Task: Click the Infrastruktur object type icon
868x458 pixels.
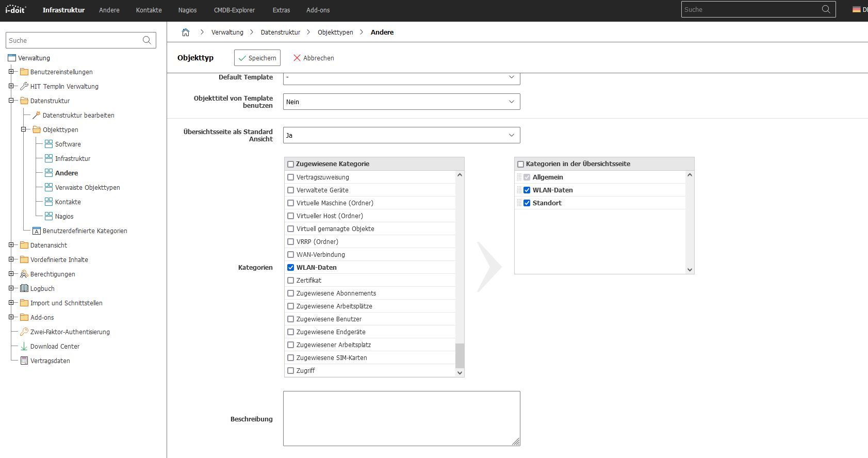Action: (49, 158)
